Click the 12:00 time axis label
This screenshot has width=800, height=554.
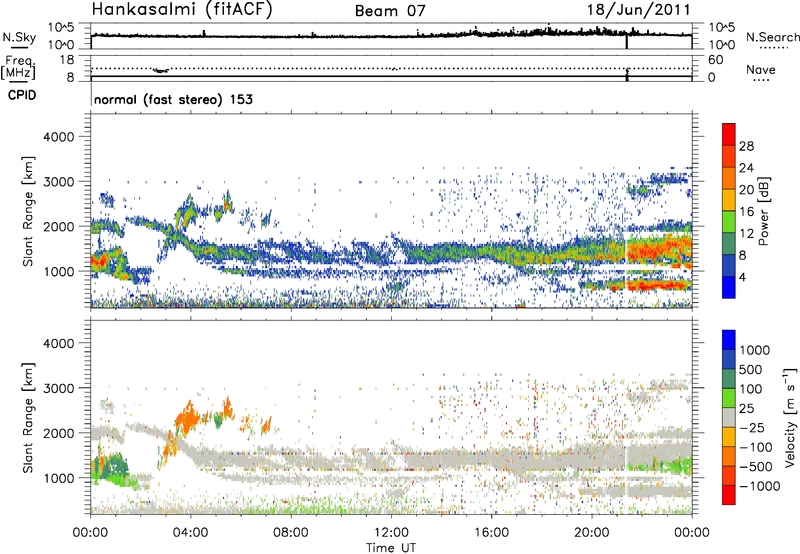[391, 533]
